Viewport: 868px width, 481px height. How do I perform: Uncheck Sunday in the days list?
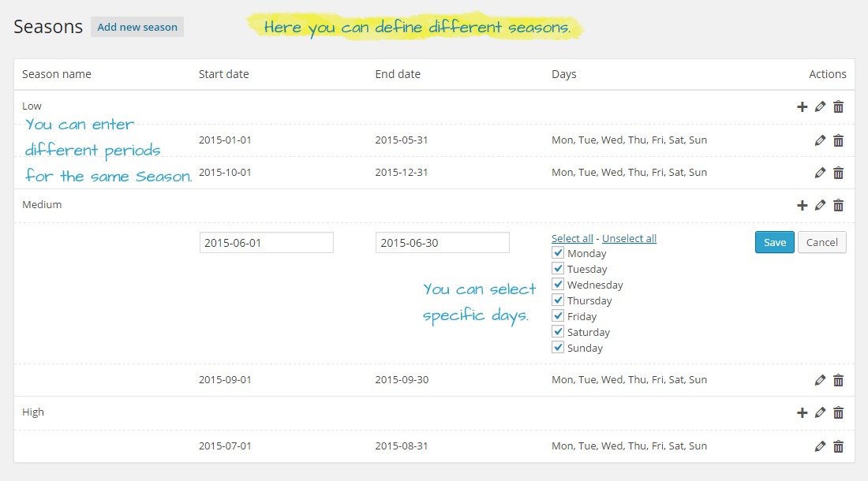point(558,348)
